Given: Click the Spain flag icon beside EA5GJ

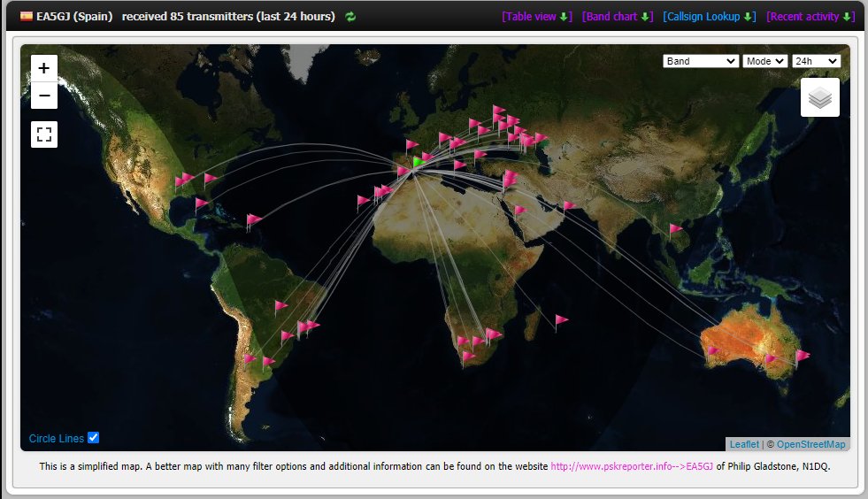Looking at the screenshot, I should tap(26, 16).
